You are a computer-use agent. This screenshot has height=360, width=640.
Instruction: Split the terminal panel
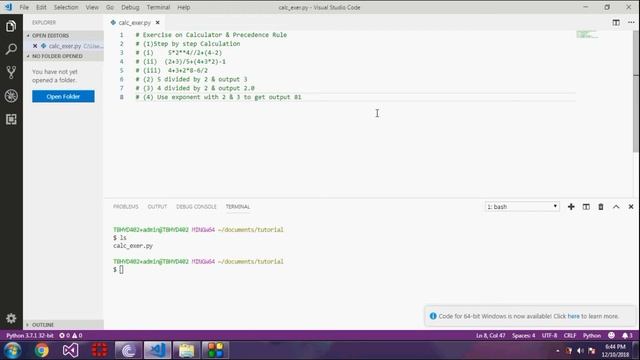click(586, 207)
